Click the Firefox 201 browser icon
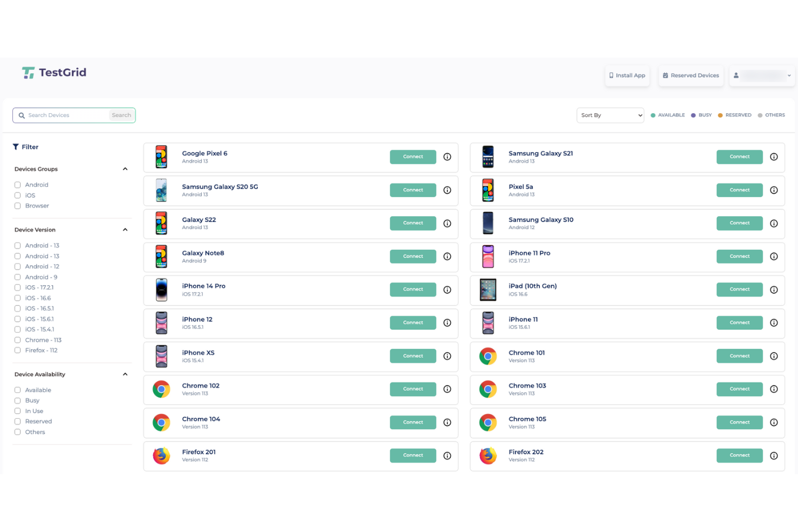Screen dimensions: 798x532 (161, 456)
